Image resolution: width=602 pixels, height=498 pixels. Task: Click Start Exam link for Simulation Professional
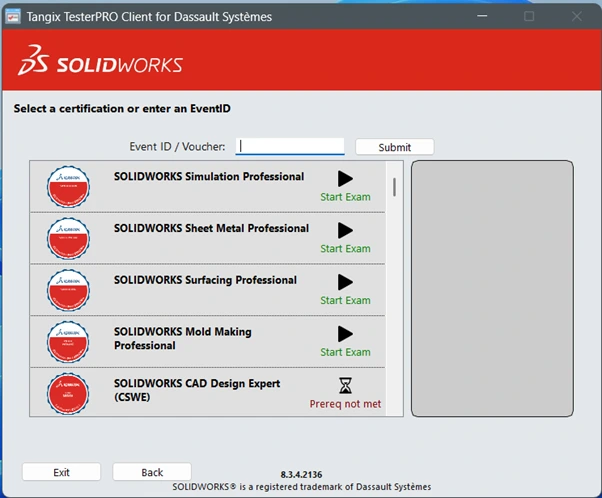coord(345,197)
